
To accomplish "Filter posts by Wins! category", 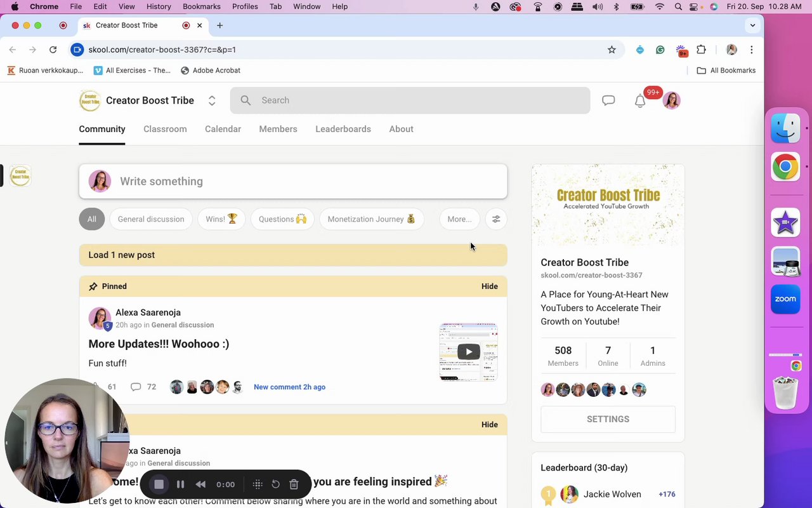I will point(221,219).
